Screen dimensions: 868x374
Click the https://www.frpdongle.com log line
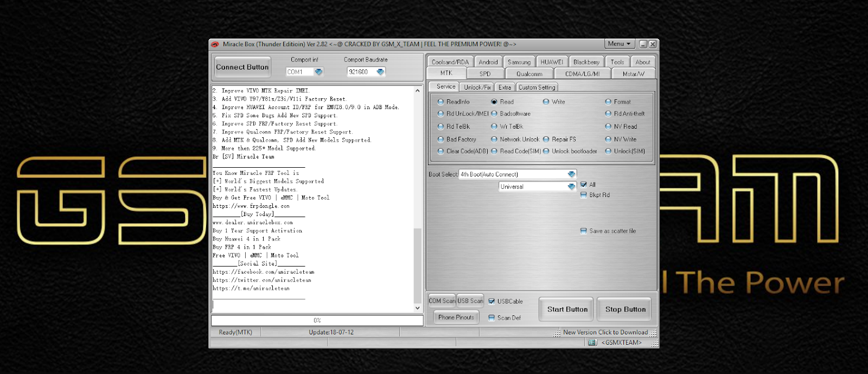coord(251,206)
